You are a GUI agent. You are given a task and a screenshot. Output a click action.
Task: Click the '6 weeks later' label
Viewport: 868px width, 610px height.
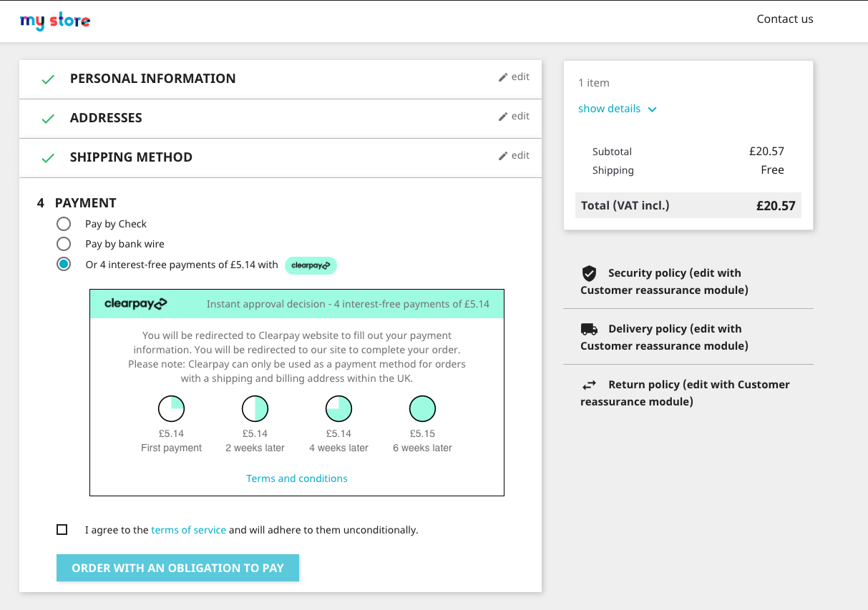[422, 448]
